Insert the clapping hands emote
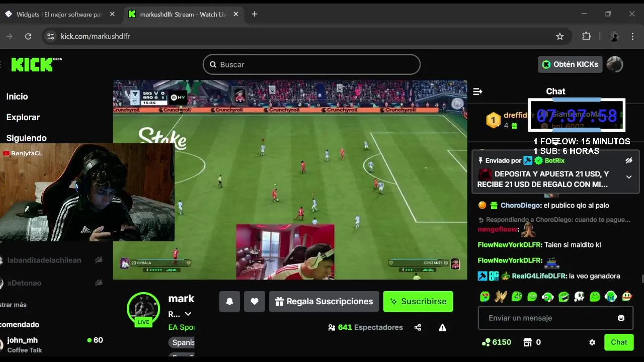644x362 pixels. 500,297
